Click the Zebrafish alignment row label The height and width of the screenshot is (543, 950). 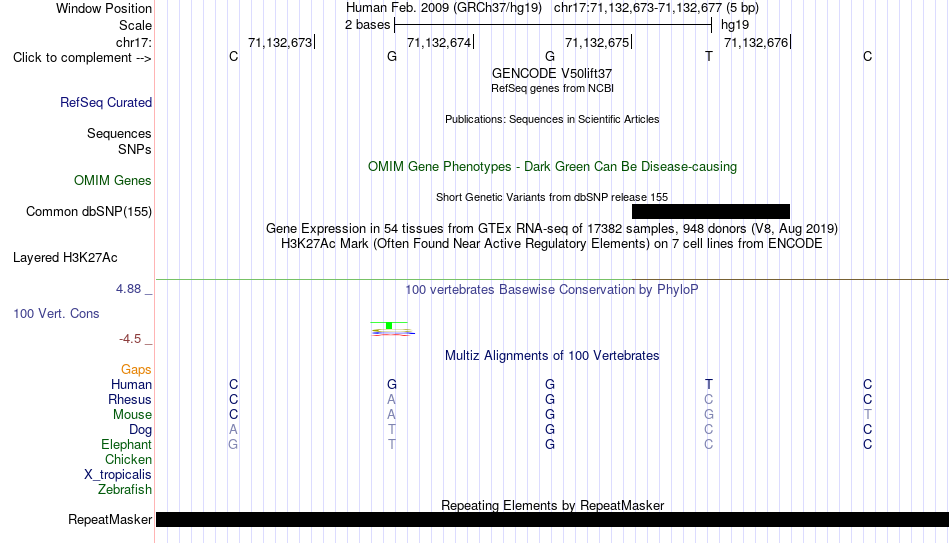coord(125,490)
